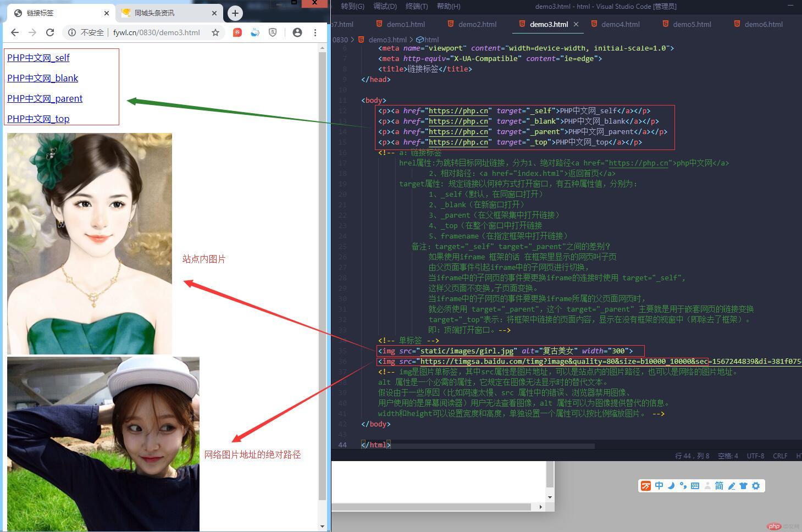The width and height of the screenshot is (802, 532).
Task: Switch to the demo2.html editor tab
Action: (472, 24)
